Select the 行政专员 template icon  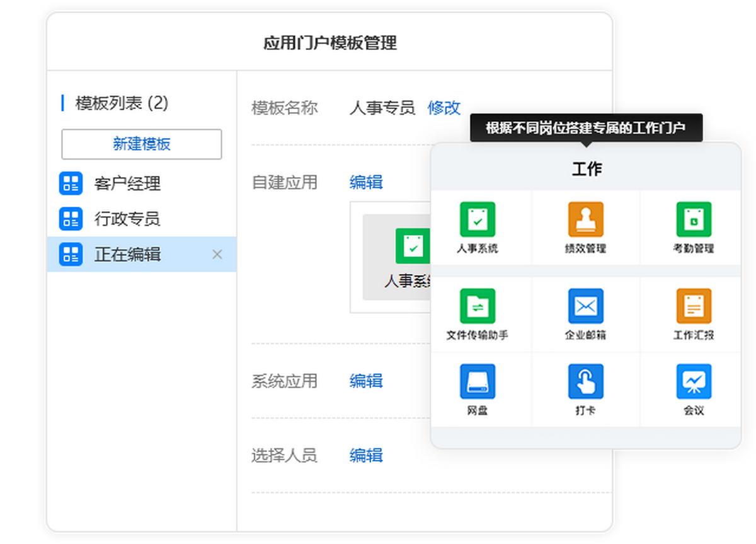click(71, 219)
